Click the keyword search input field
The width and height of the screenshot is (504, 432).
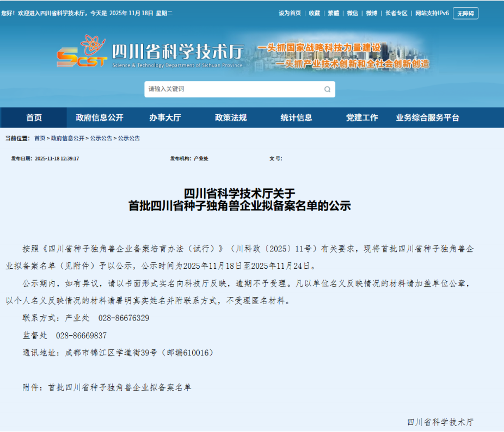[x=233, y=89]
